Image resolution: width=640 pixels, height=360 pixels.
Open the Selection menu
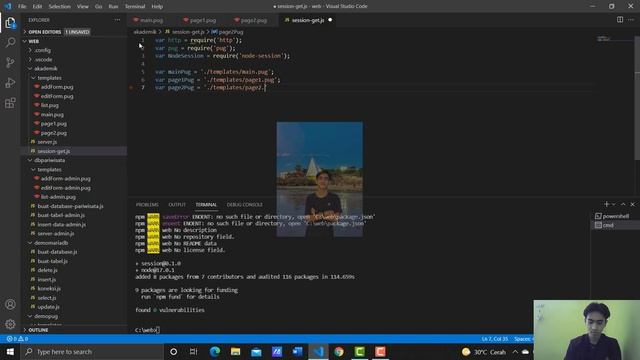(60, 7)
